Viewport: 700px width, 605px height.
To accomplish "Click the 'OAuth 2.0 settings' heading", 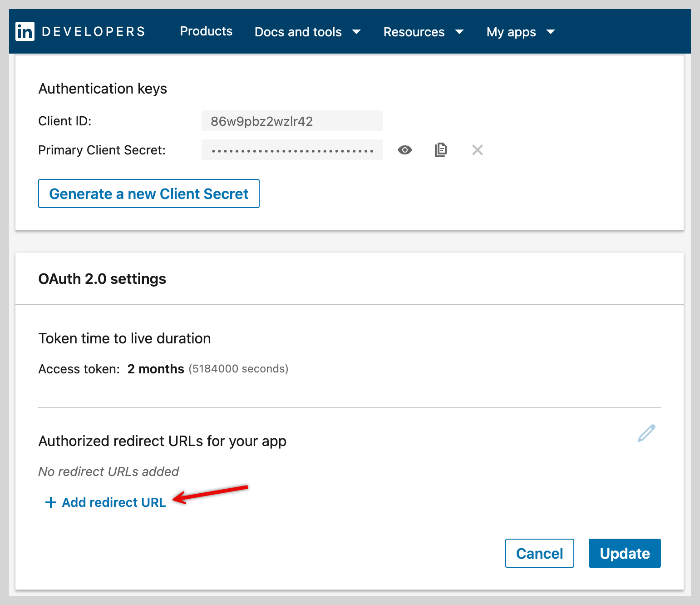I will point(102,279).
